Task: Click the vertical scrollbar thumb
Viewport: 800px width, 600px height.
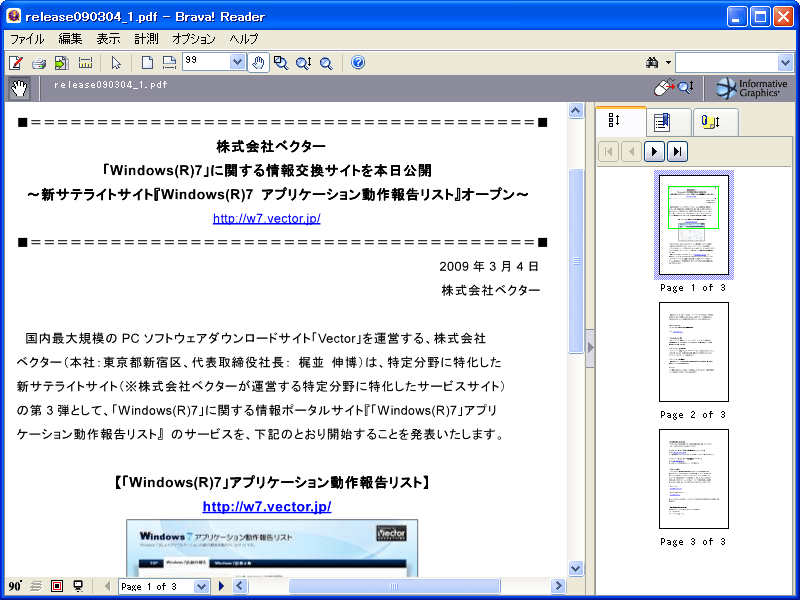Action: (x=576, y=261)
